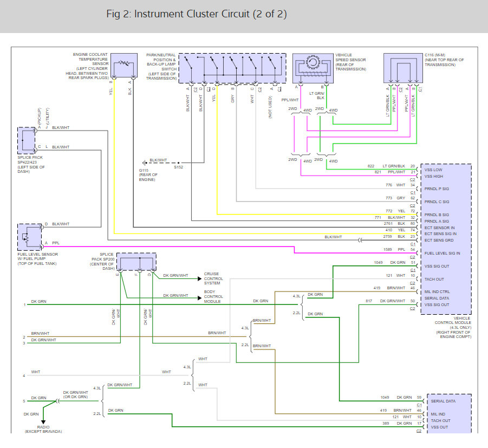
Task: Select the fuel level sensor symbol
Action: coord(30,237)
